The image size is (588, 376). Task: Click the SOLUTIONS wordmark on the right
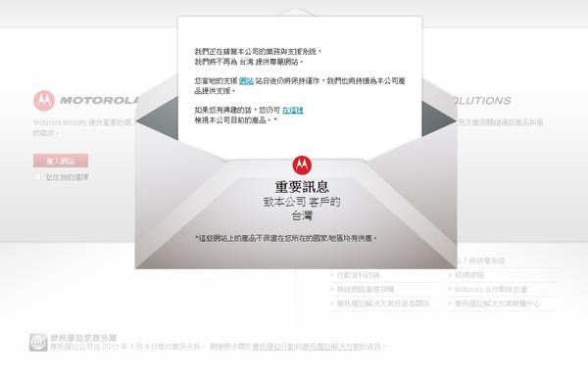(483, 101)
